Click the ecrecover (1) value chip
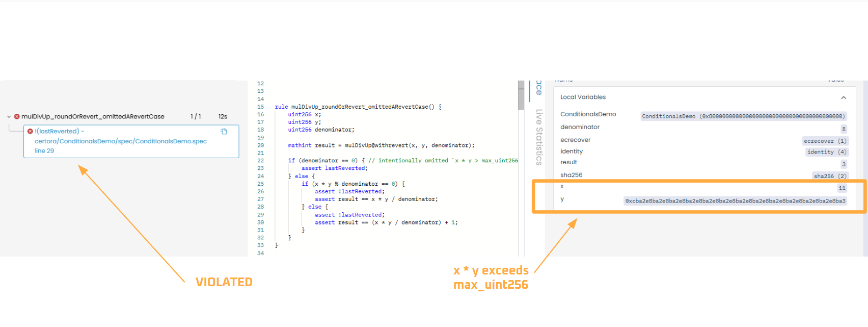 tap(825, 141)
